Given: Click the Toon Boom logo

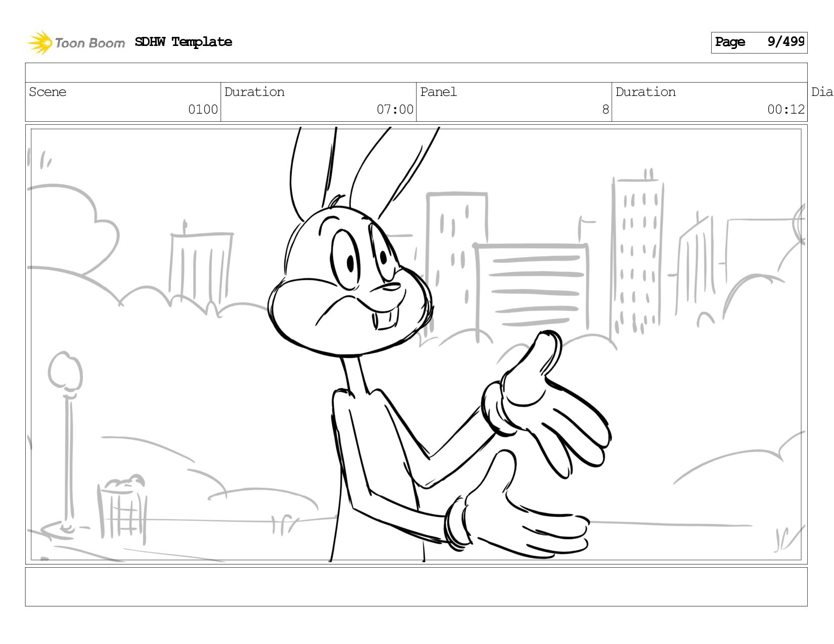Looking at the screenshot, I should click(76, 42).
